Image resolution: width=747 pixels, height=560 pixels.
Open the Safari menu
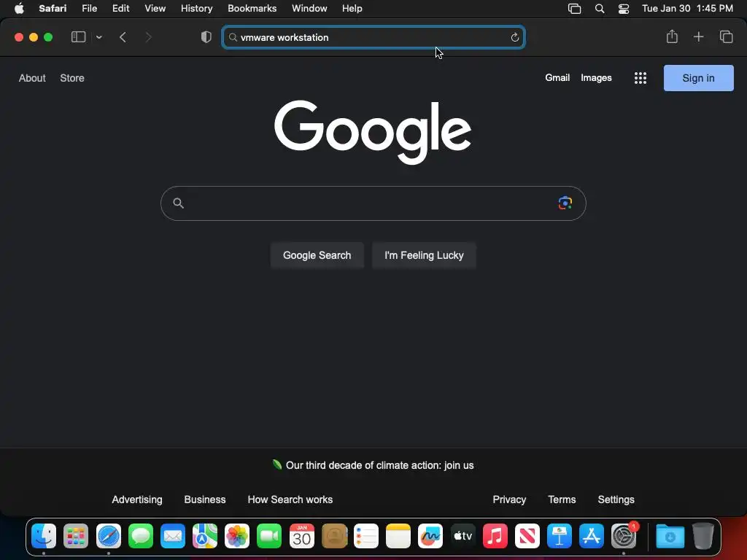pyautogui.click(x=53, y=8)
